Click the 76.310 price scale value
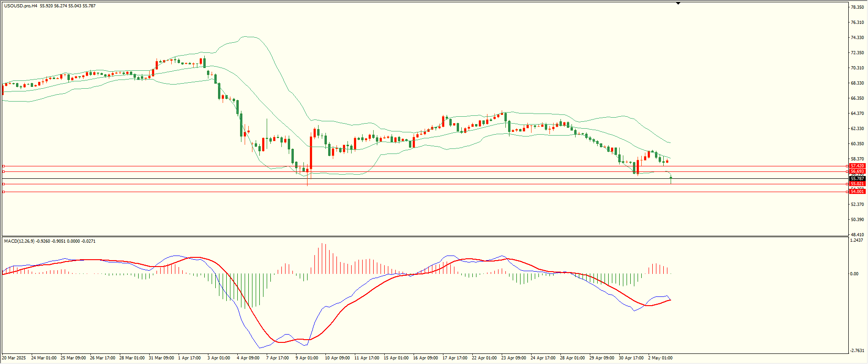 (857, 23)
